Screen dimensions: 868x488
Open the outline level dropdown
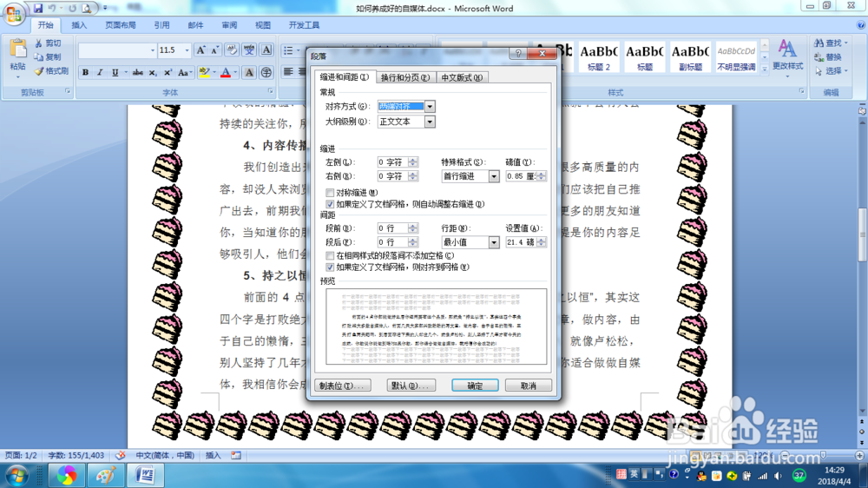coord(430,122)
